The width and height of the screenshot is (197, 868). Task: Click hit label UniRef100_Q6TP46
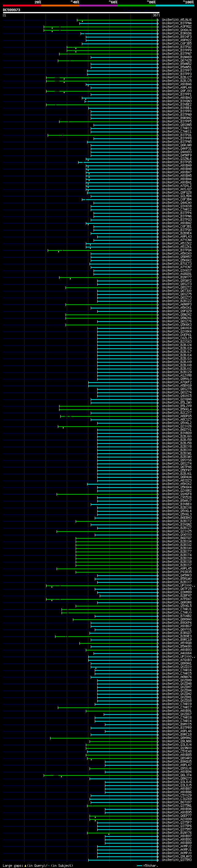tap(176, 467)
